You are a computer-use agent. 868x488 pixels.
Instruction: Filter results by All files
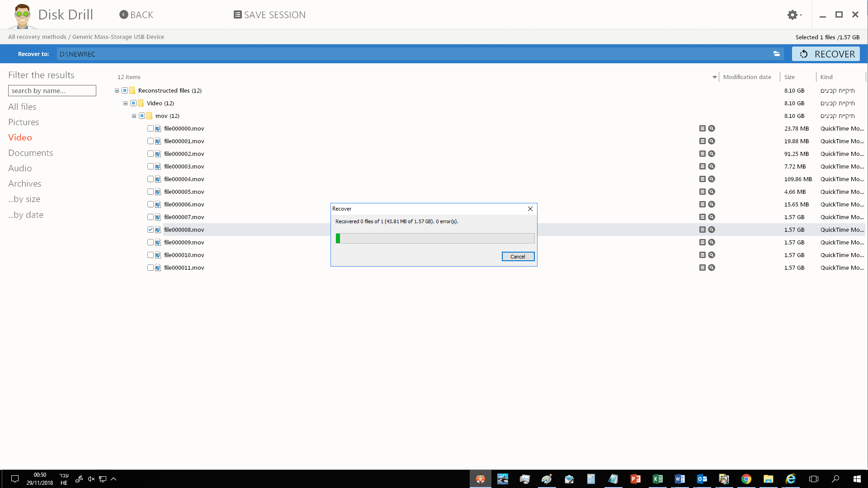22,107
